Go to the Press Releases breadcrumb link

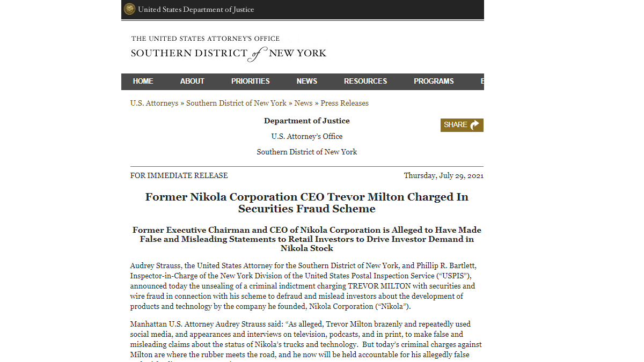345,103
